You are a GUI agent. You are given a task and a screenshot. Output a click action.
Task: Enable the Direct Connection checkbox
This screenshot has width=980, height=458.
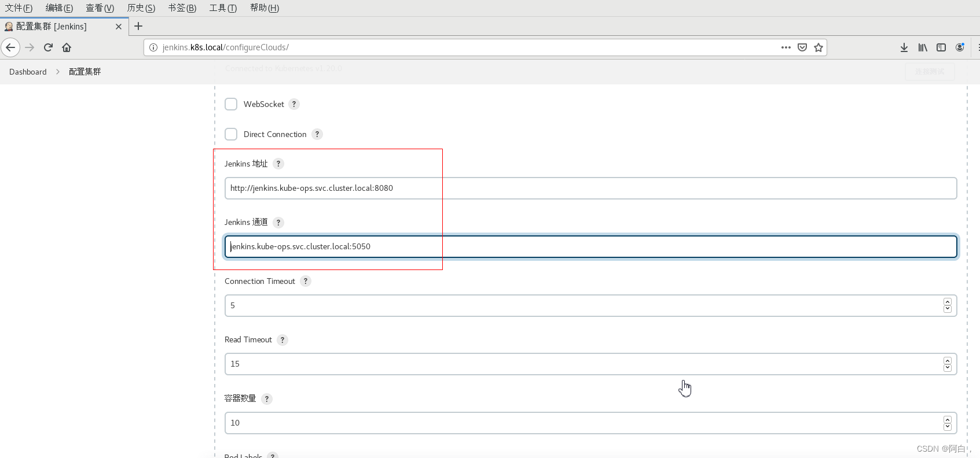(x=231, y=134)
